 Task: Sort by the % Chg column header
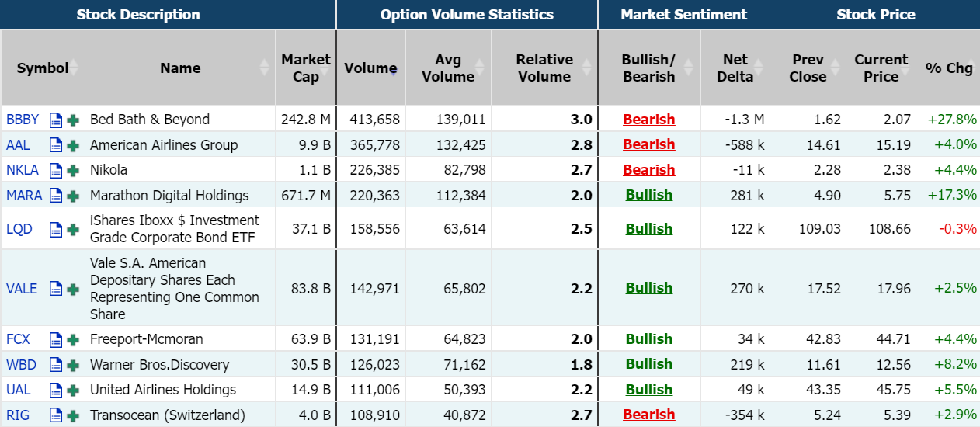(948, 68)
